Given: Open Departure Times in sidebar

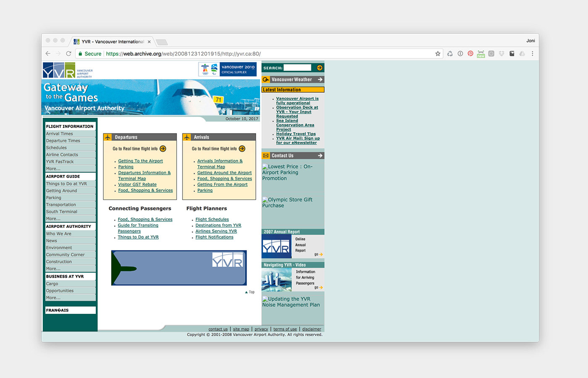Looking at the screenshot, I should pyautogui.click(x=63, y=141).
